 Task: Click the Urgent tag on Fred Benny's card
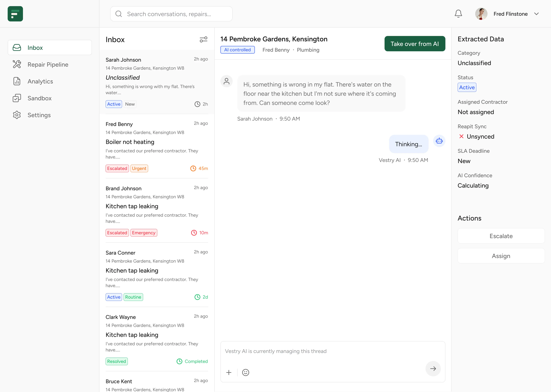(x=139, y=168)
